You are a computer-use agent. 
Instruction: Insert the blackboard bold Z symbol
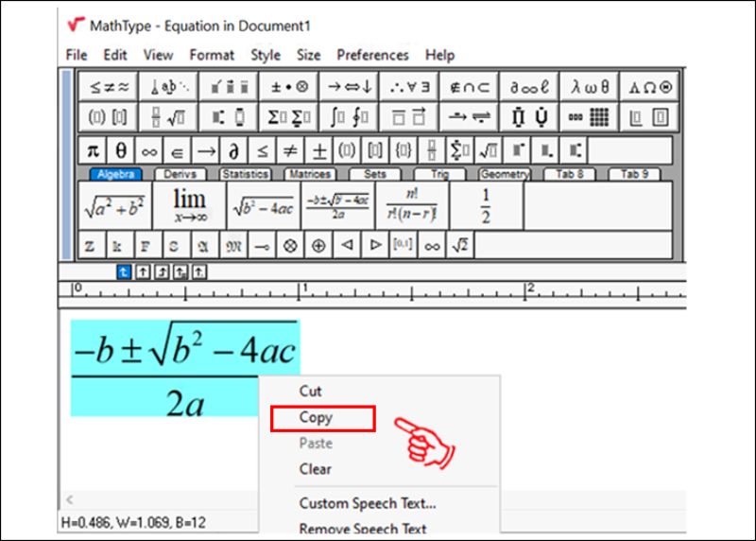(x=91, y=246)
